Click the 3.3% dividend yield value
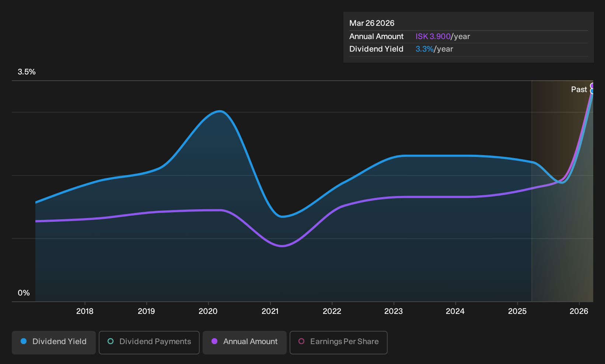Image resolution: width=605 pixels, height=364 pixels. coord(424,49)
